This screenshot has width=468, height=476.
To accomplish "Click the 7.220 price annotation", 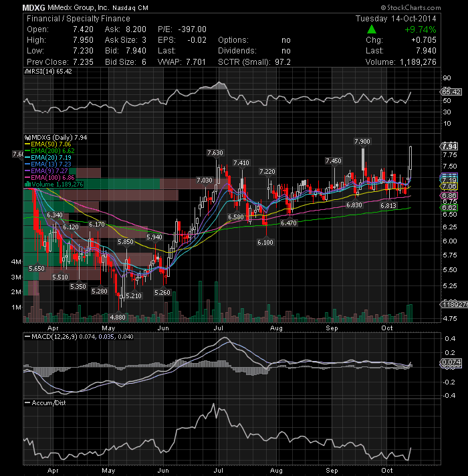I will tap(267, 172).
